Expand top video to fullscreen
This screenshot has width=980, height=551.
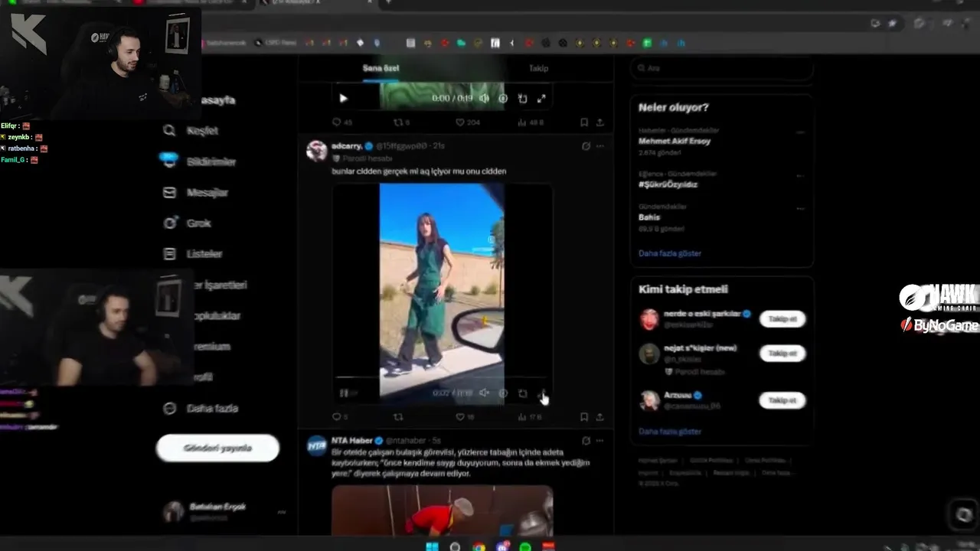click(x=541, y=98)
